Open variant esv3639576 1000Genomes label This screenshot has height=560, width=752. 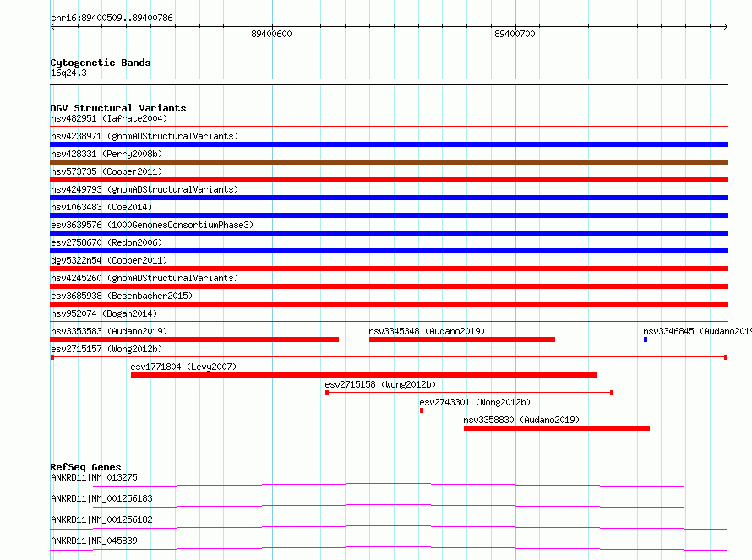[152, 225]
